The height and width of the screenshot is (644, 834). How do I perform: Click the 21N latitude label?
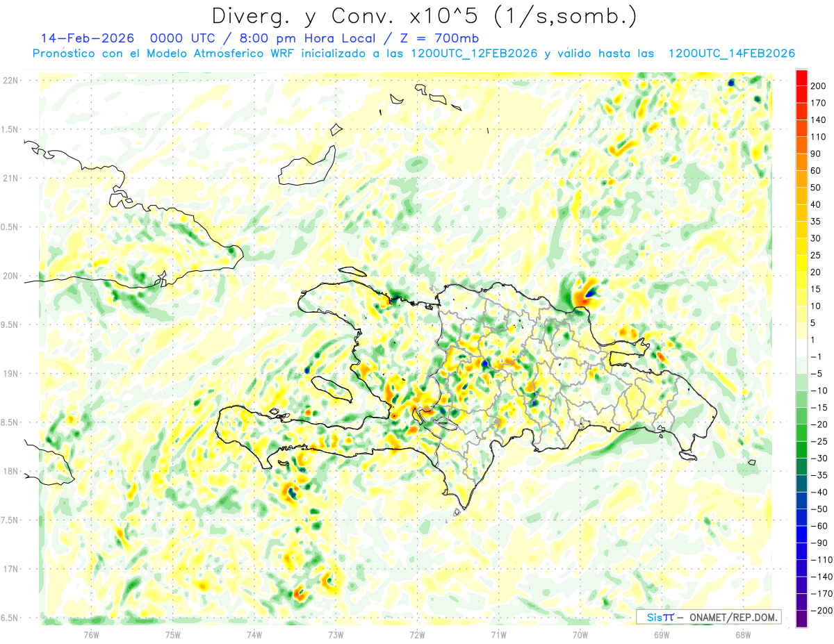point(10,179)
